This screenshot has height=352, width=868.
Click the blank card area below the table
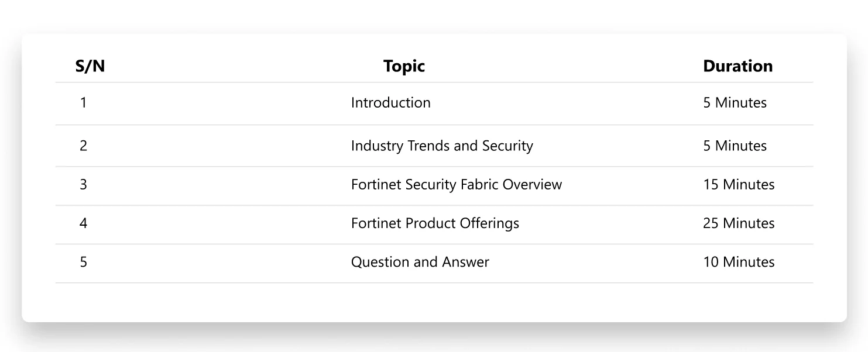click(x=433, y=302)
